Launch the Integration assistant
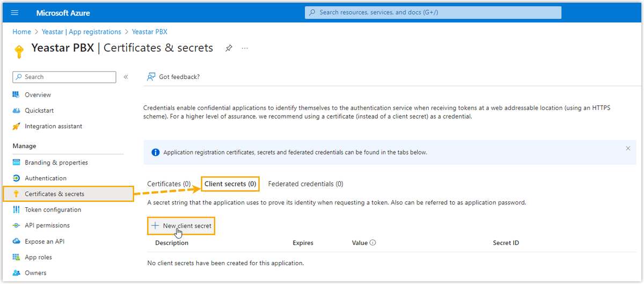This screenshot has height=284, width=644. (53, 126)
